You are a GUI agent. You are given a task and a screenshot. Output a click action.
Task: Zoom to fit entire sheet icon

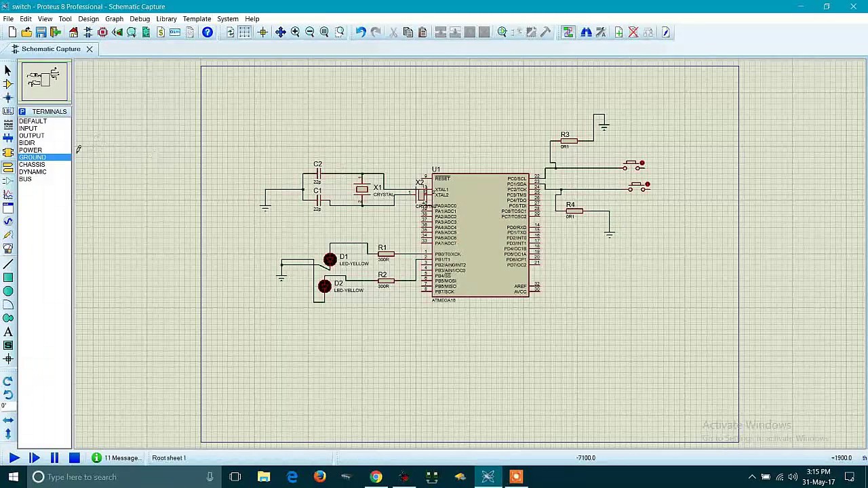point(324,32)
